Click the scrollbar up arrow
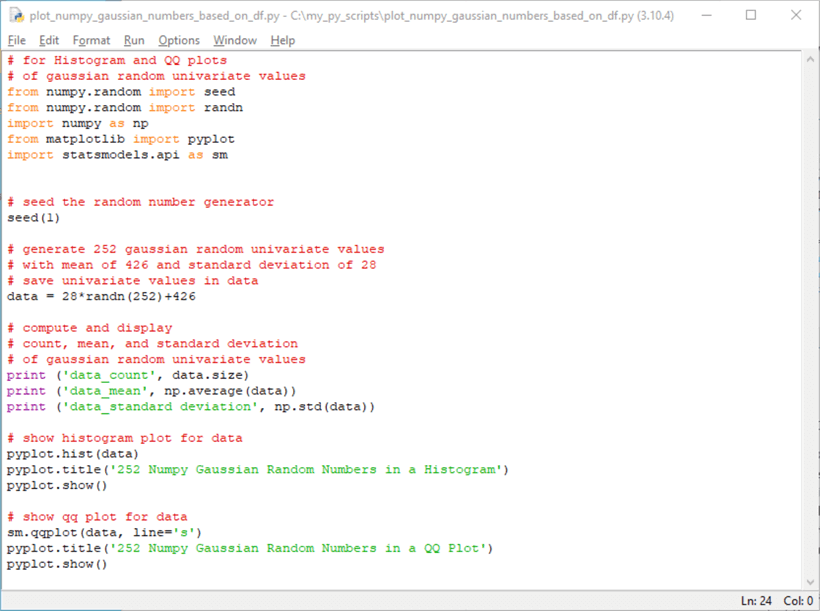Screen dimensions: 820x611 pos(808,60)
